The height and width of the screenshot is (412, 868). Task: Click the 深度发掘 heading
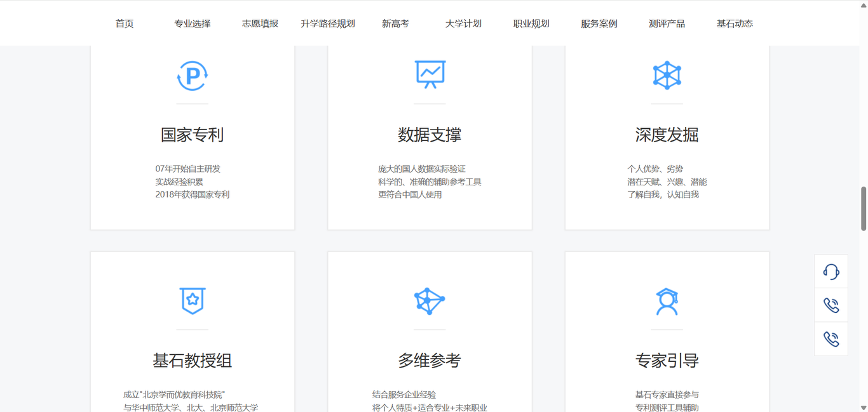click(667, 135)
